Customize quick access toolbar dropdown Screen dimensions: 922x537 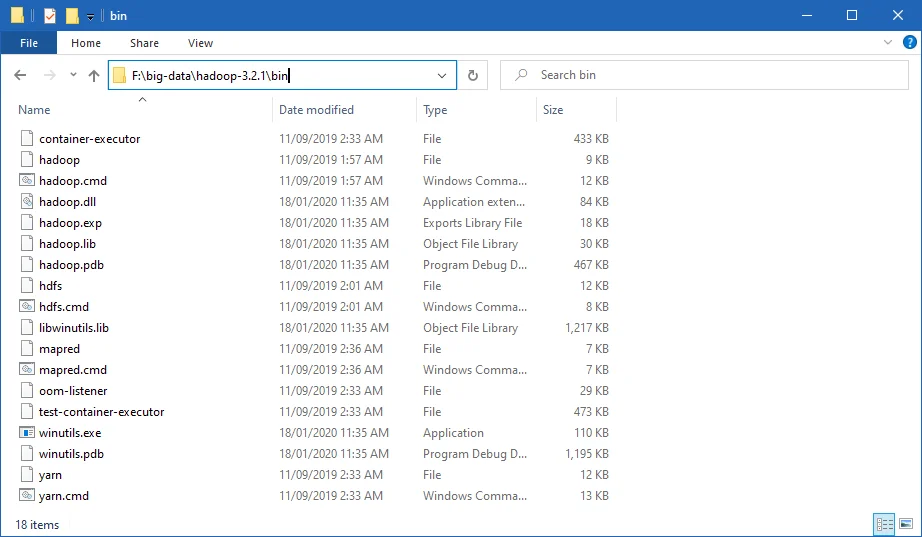90,17
